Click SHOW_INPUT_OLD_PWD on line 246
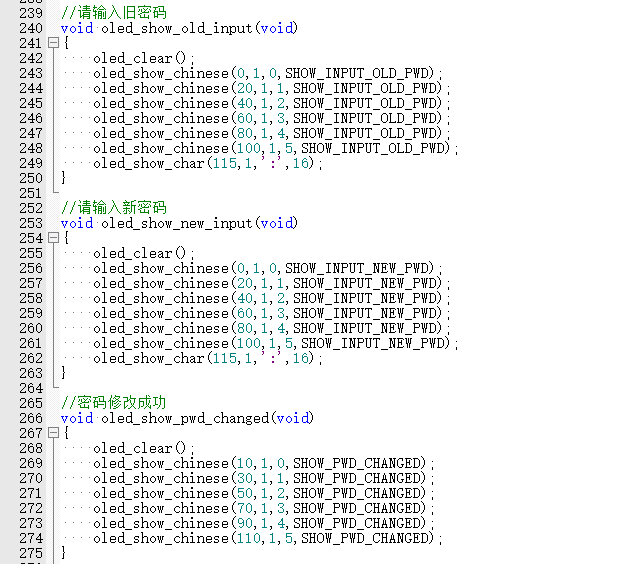The height and width of the screenshot is (564, 636). (x=365, y=118)
